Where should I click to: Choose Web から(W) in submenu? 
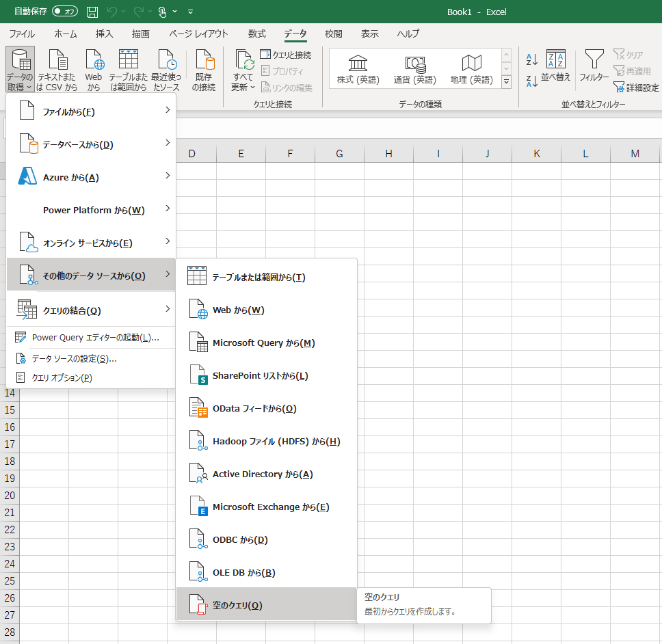[x=267, y=310]
